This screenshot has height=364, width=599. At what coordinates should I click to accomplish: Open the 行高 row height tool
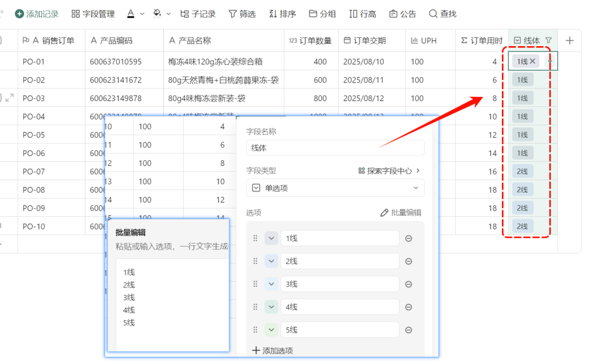point(363,14)
